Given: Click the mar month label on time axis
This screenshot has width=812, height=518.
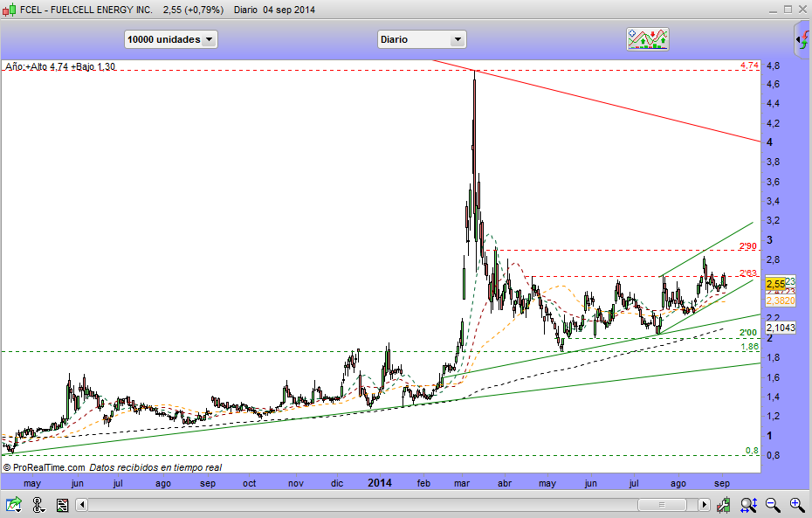Looking at the screenshot, I should click(x=462, y=483).
